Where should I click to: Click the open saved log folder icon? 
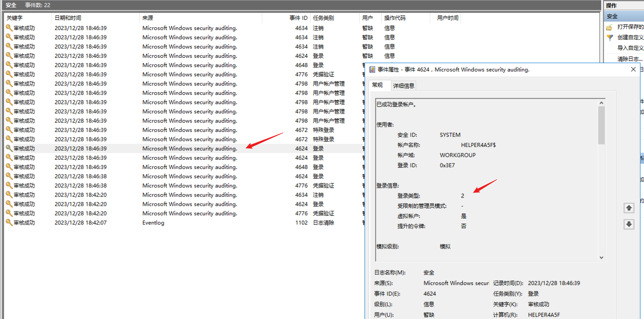coord(609,27)
